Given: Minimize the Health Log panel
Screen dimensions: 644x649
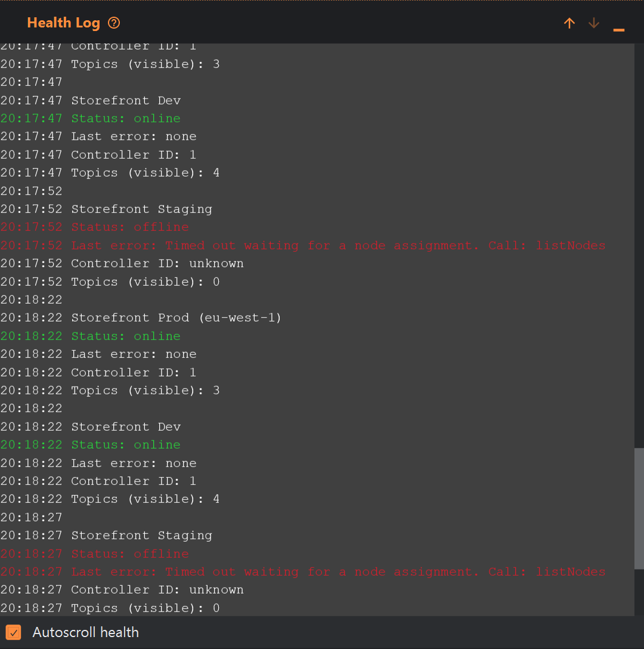Looking at the screenshot, I should 619,30.
